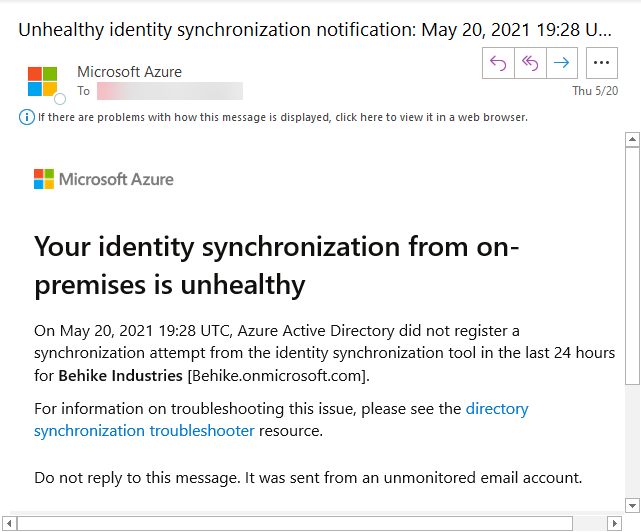Click the Microsoft sender avatar logo
641x532 pixels.
tap(43, 81)
